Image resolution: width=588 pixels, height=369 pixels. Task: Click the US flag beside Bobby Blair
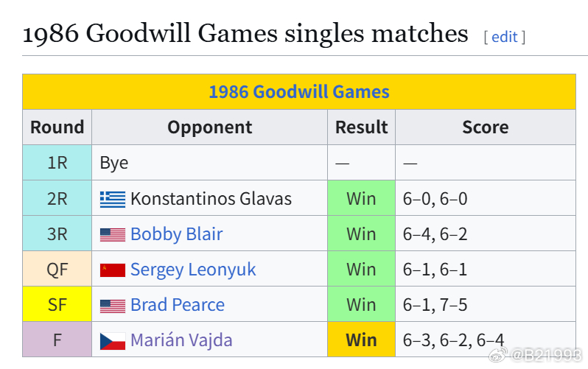point(113,235)
